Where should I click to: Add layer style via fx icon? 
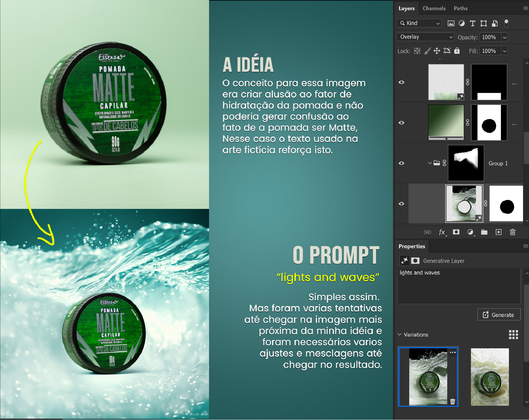click(442, 232)
